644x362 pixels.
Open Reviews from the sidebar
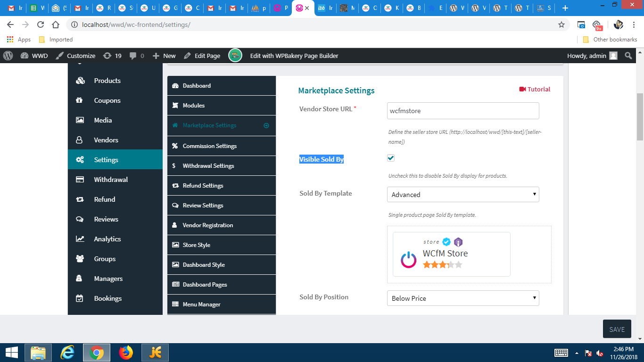115,219
